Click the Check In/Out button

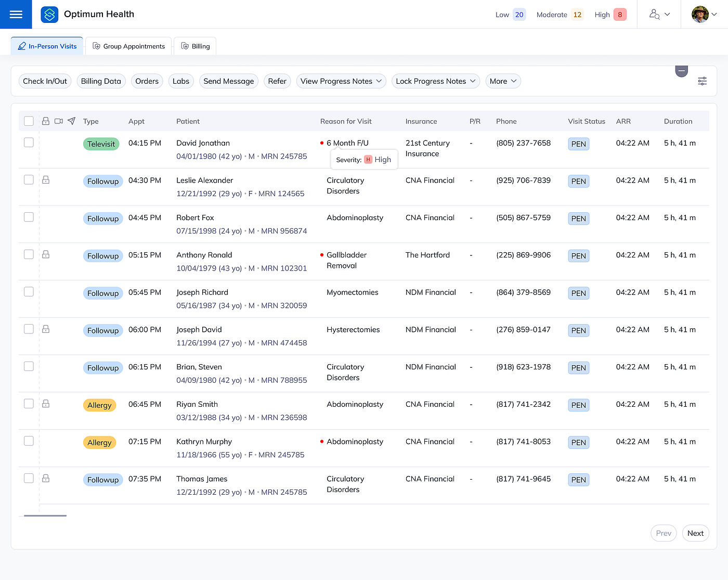pos(45,81)
